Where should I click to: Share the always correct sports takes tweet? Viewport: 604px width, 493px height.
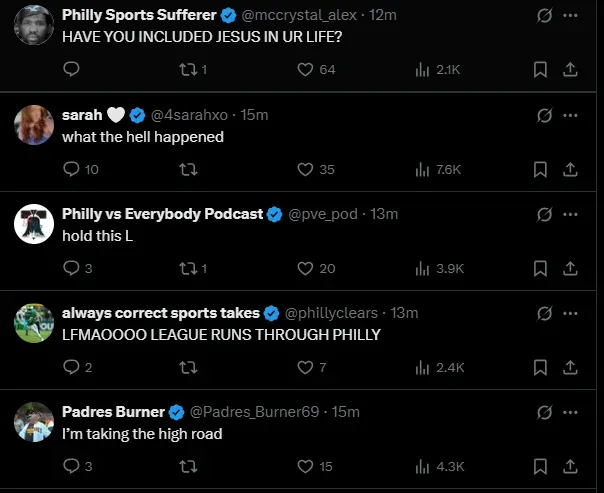point(571,367)
